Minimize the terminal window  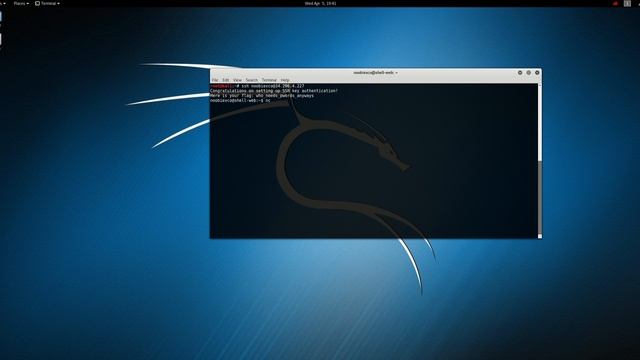pyautogui.click(x=520, y=73)
